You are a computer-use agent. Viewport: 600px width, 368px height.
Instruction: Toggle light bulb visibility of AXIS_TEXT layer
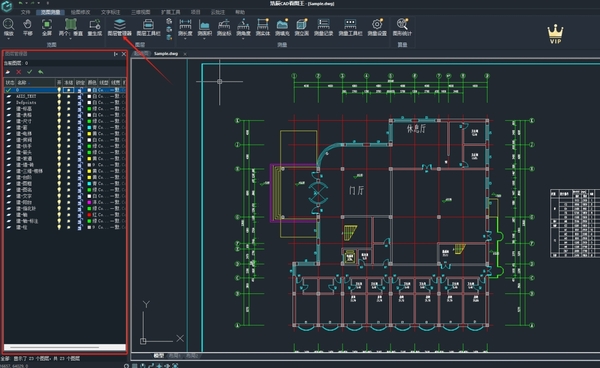[59, 96]
